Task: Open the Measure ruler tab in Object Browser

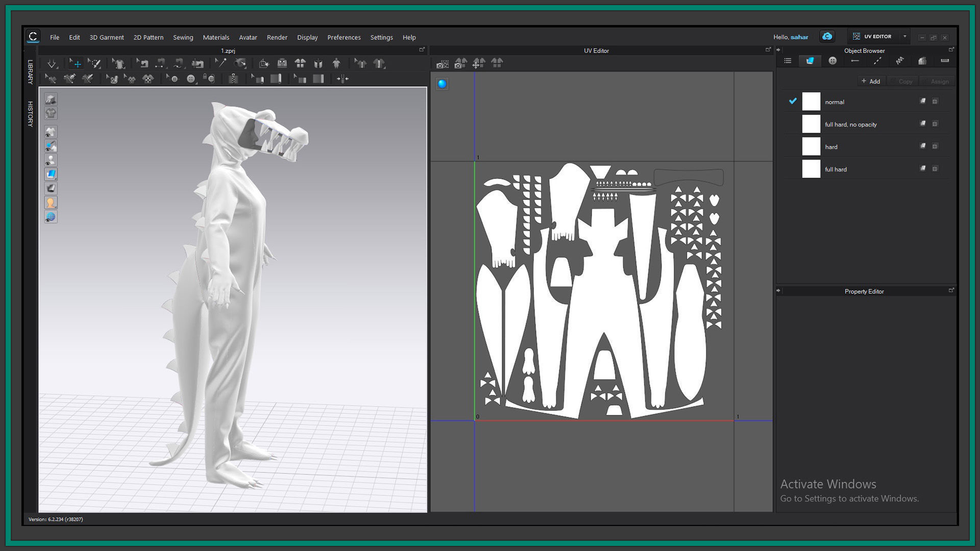Action: point(945,61)
